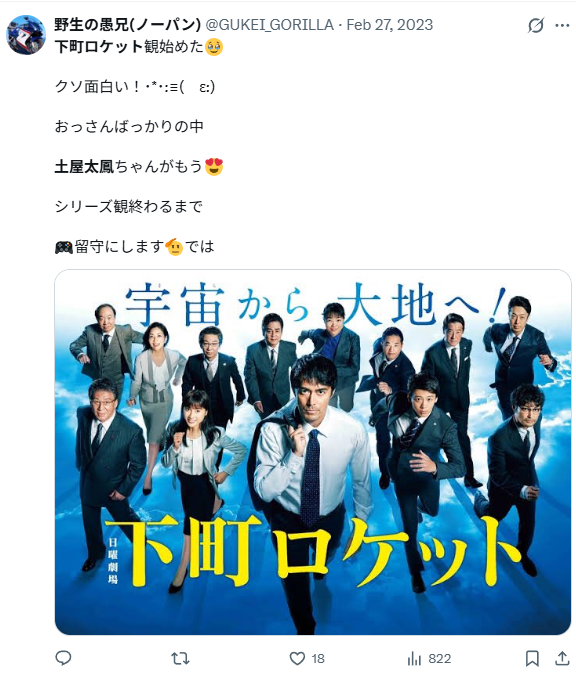Viewport: 576px width, 673px height.
Task: Click the bold 土屋太鳳 name in tweet
Action: [x=84, y=166]
